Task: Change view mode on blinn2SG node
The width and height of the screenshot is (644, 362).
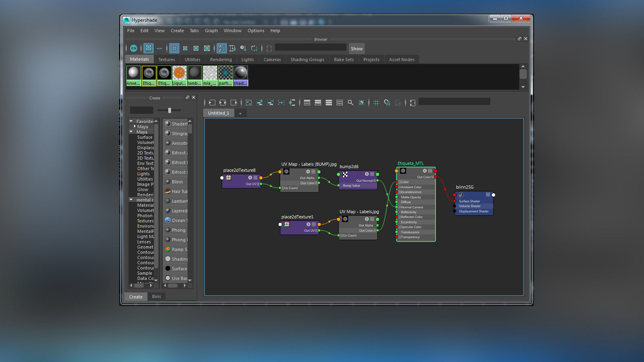Action: (x=488, y=195)
